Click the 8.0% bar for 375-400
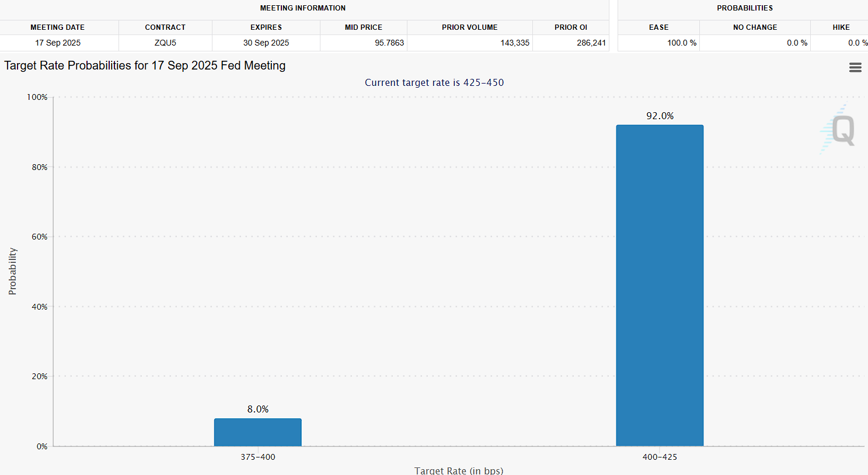Viewport: 868px width, 475px height. click(257, 432)
